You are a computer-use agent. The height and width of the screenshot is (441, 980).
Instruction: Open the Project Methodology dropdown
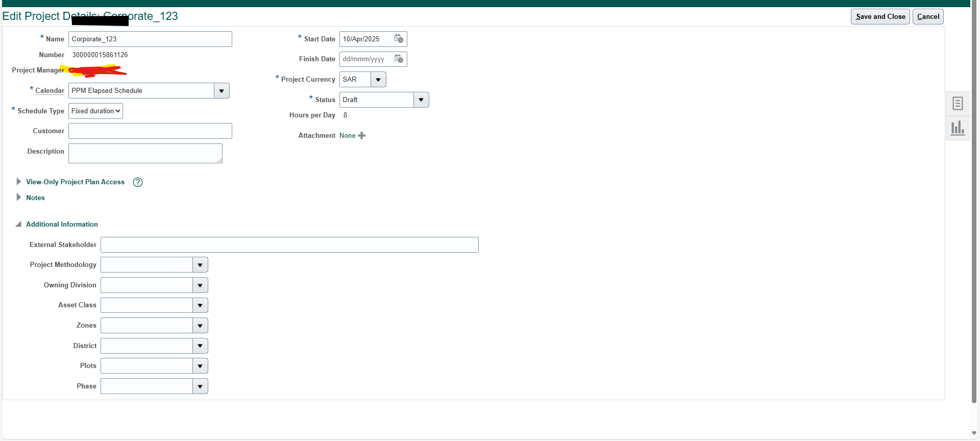200,265
